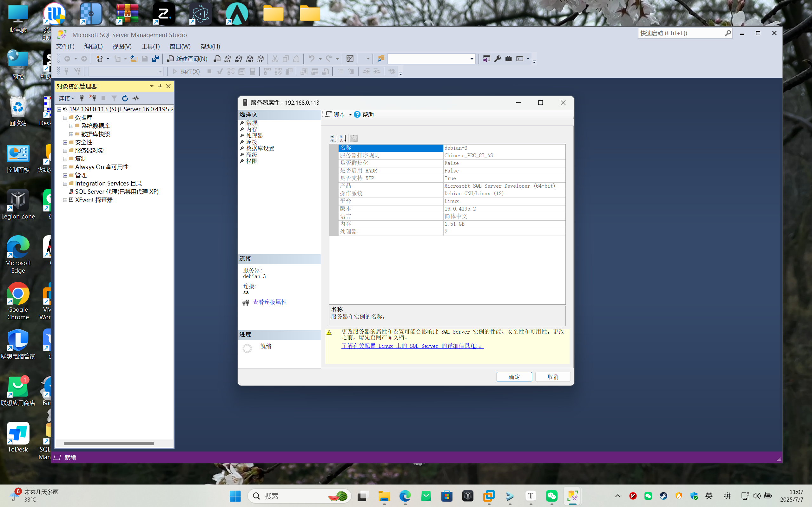
Task: Click the Database Engine Query icon
Action: (217, 59)
